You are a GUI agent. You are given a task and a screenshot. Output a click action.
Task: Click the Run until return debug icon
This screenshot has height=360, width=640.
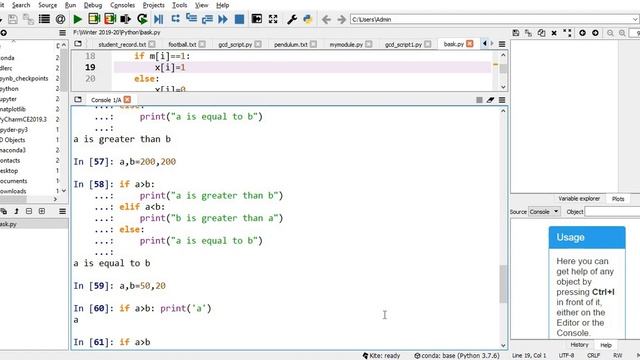[x=207, y=19]
